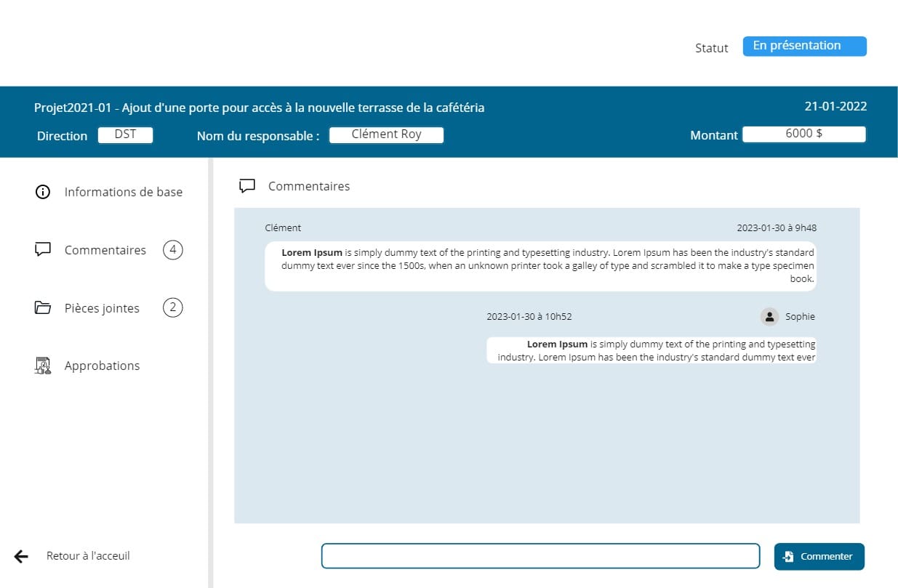Click the timestamp 2023-01-30 à 9h48
The image size is (898, 588).
point(777,227)
